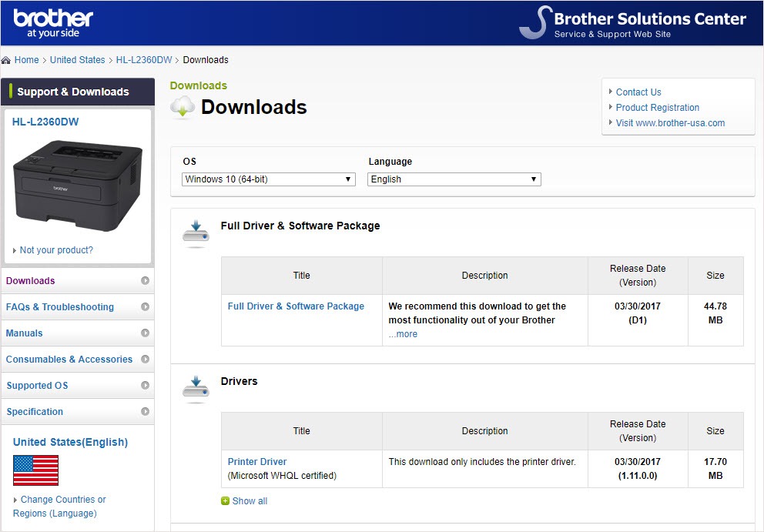Expand description with the ...more link
Viewport: 764px width, 532px height.
pyautogui.click(x=403, y=334)
